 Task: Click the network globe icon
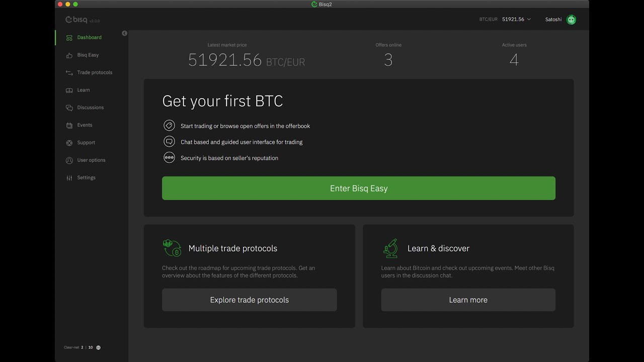pos(98,347)
